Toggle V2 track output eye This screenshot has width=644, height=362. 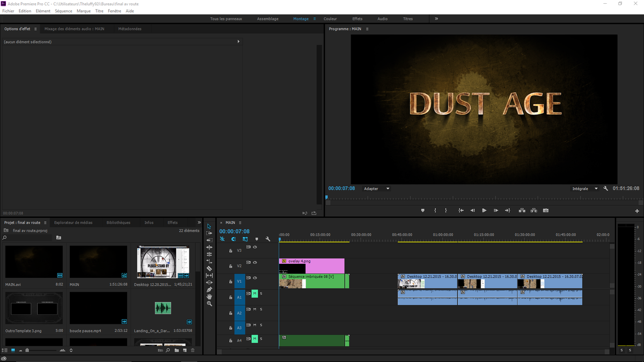255,263
